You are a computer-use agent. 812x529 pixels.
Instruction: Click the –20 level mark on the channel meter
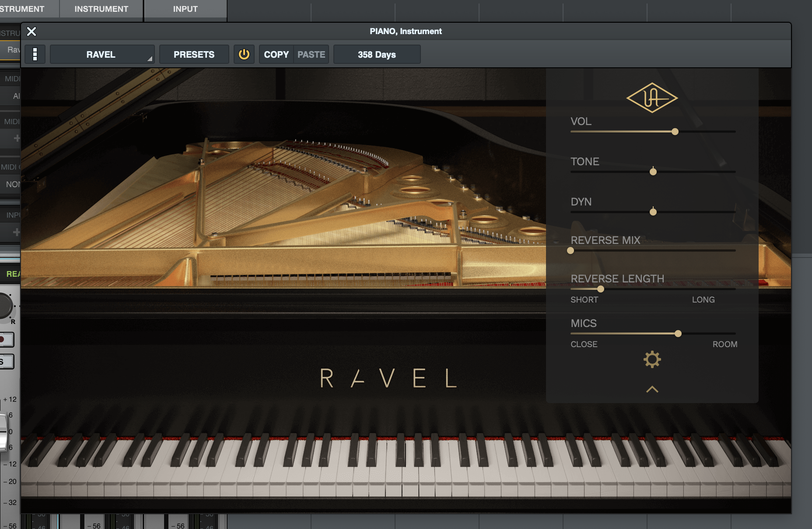(10, 481)
